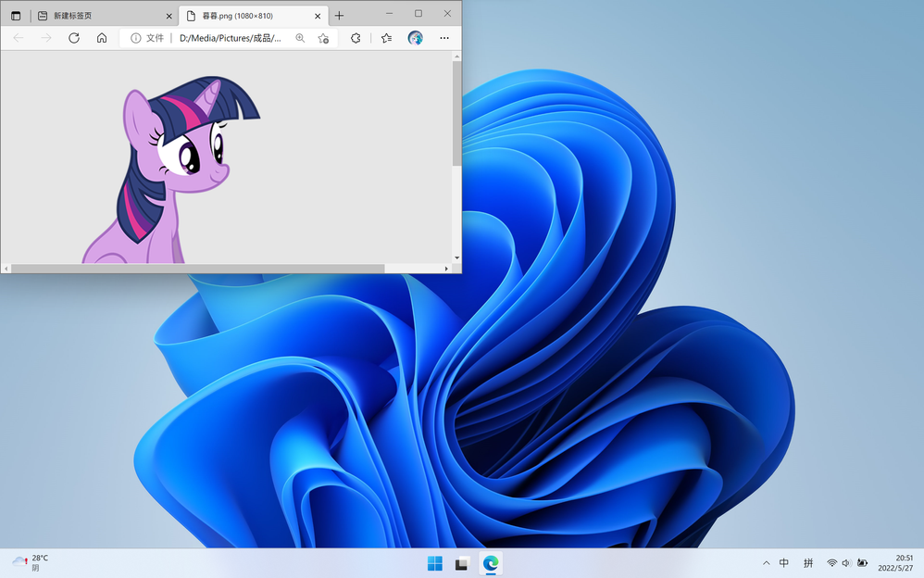Open the Edge tab actions menu icon
Screen dimensions: 924x578
click(16, 16)
